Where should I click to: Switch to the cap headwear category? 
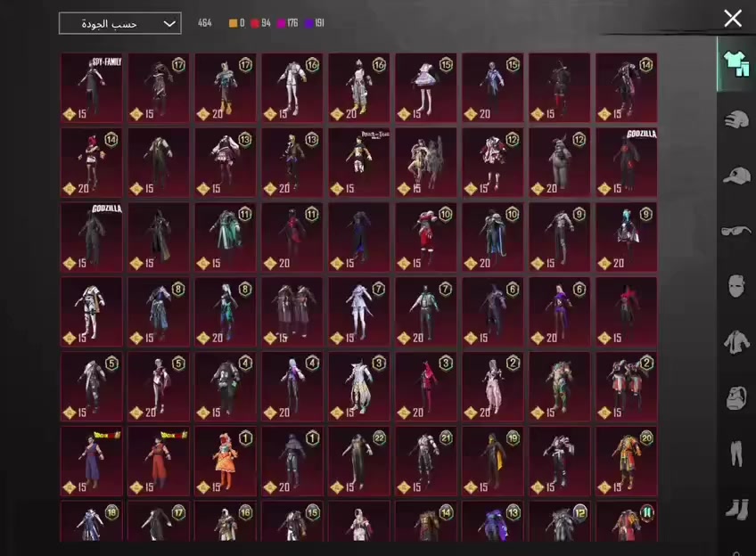[735, 175]
